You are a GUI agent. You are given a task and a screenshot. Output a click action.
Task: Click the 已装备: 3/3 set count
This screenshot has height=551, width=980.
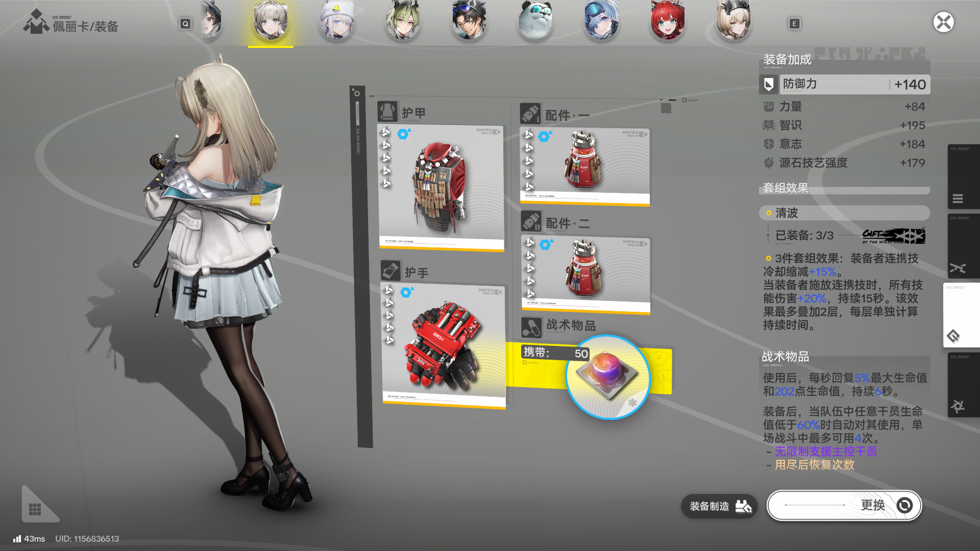pyautogui.click(x=804, y=236)
